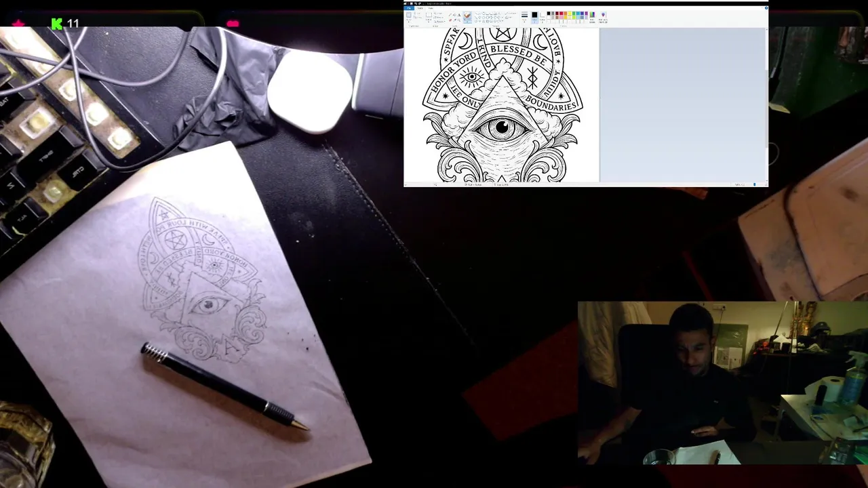The image size is (868, 488).
Task: Pick the Line shape in Shapes gallery
Action: (476, 14)
